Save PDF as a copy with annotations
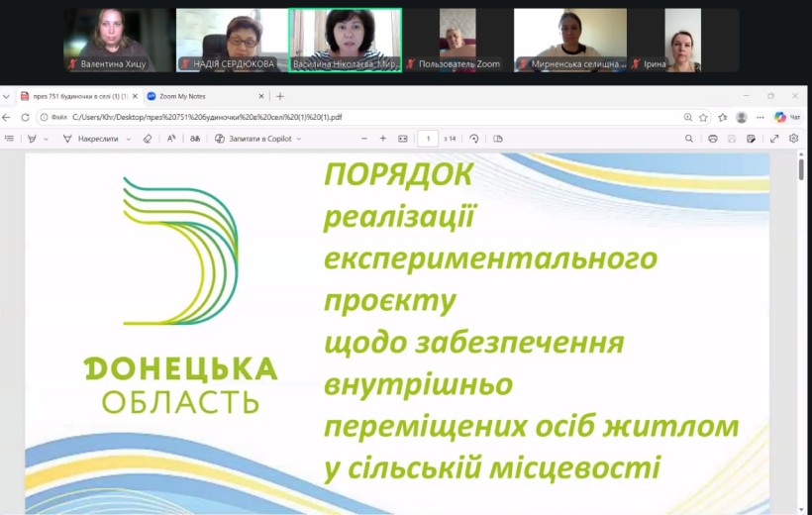 (x=751, y=139)
